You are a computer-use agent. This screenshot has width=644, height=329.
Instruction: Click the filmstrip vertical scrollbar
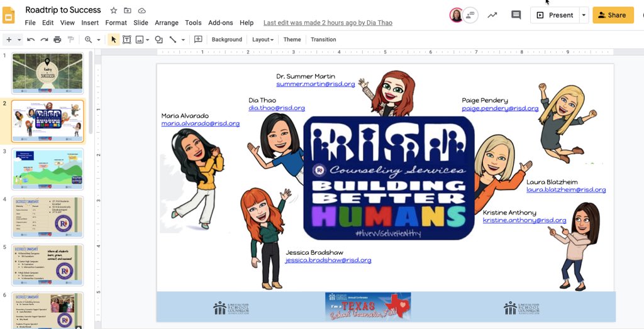click(x=91, y=93)
